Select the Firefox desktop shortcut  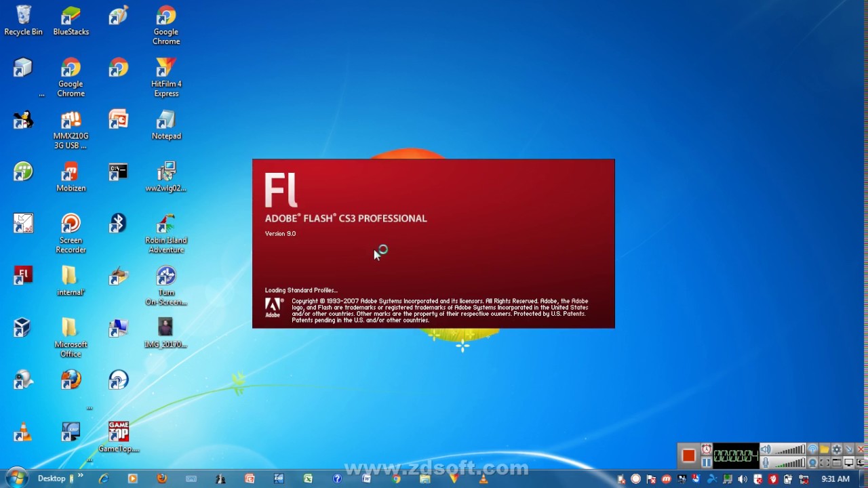point(71,380)
